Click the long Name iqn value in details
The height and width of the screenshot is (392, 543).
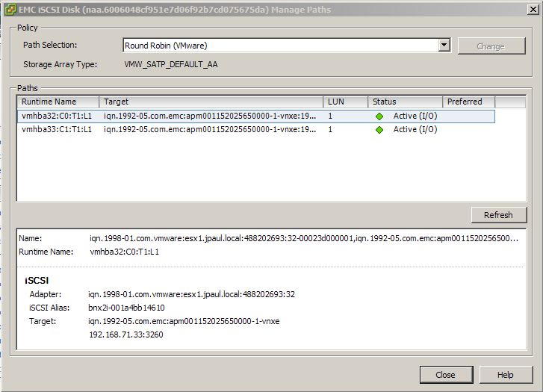(304, 238)
